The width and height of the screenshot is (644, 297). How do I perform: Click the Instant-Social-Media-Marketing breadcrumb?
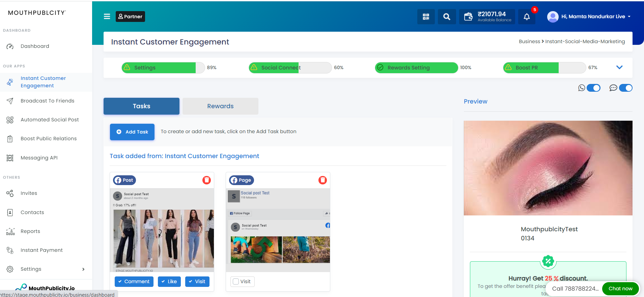tap(585, 41)
